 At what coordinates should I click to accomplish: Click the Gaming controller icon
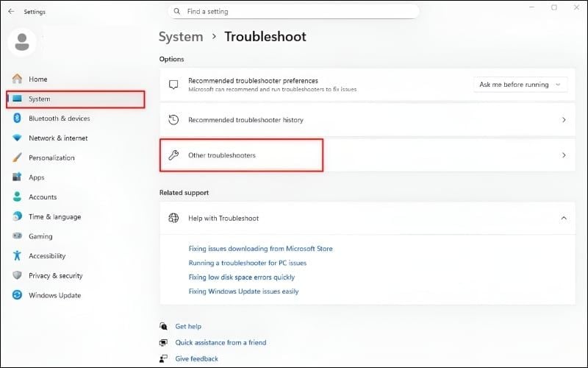click(x=17, y=236)
